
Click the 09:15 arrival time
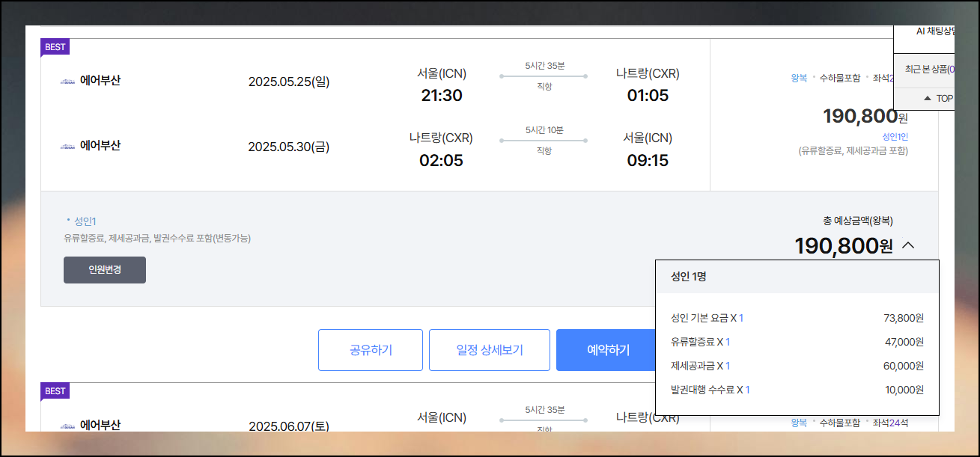pos(648,161)
